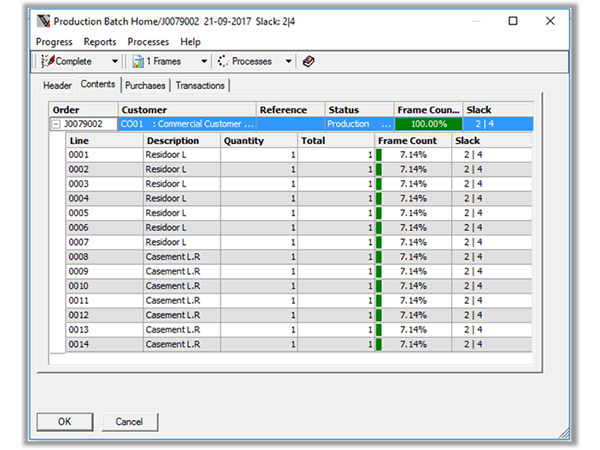Viewport: 600px width, 450px height.
Task: Collapse order J0079002 tree node
Action: (x=57, y=125)
